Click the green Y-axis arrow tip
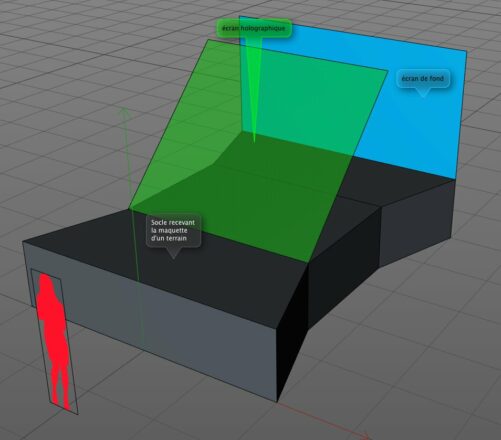This screenshot has height=440, width=501. 125,111
